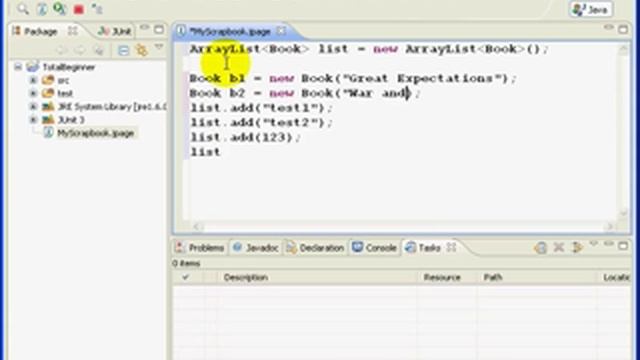Image resolution: width=640 pixels, height=360 pixels.
Task: Expand the test folder node
Action: (33, 93)
